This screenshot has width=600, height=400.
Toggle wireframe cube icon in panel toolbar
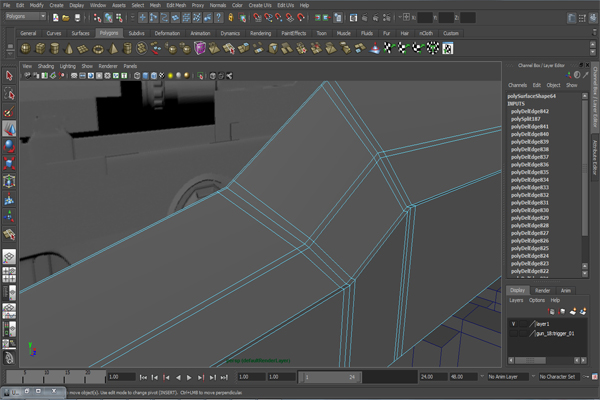(x=137, y=76)
